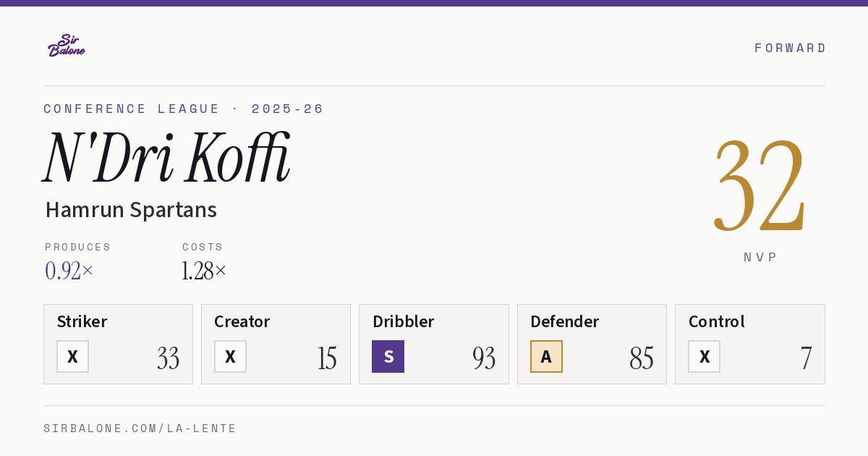This screenshot has height=456, width=868.
Task: Click the Hamrun Spartans team name
Action: (x=131, y=210)
